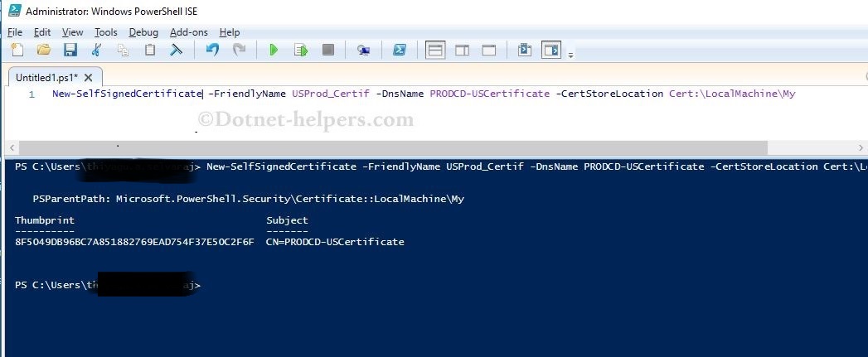Screen dimensions: 868x357
Task: Launch PowerShell.exe from the blue console icon
Action: 399,50
